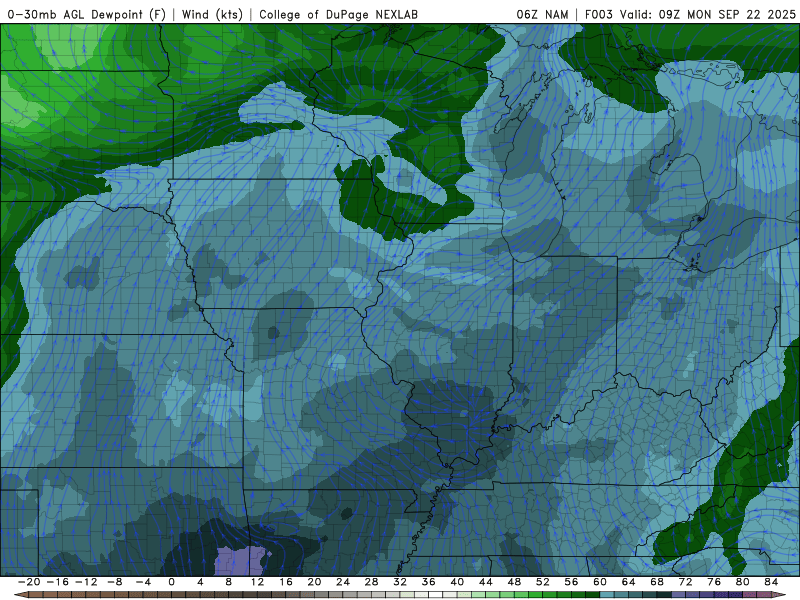Image resolution: width=800 pixels, height=600 pixels.
Task: Click the -4 value on the color scale
Action: (x=143, y=582)
